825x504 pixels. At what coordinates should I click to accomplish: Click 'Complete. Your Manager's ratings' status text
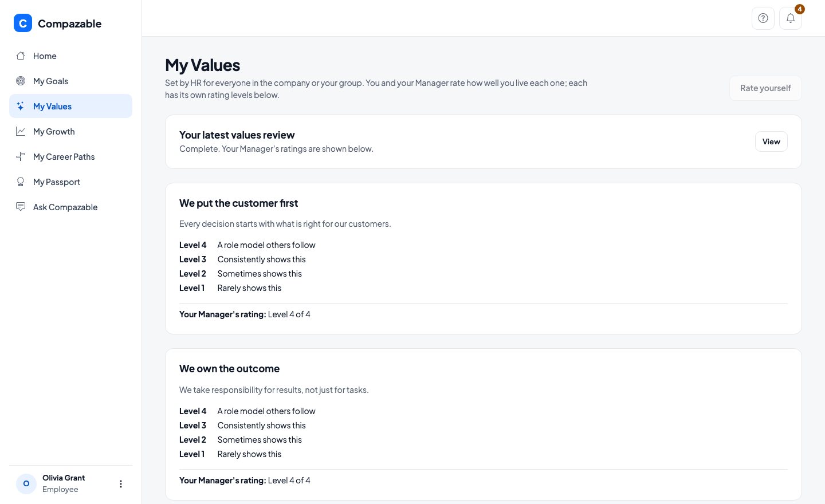[276, 149]
